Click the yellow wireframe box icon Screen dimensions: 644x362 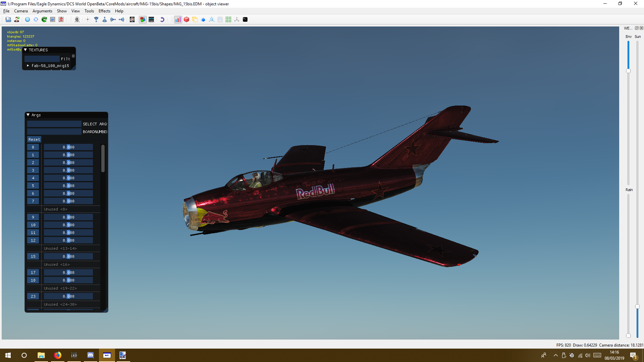(195, 19)
